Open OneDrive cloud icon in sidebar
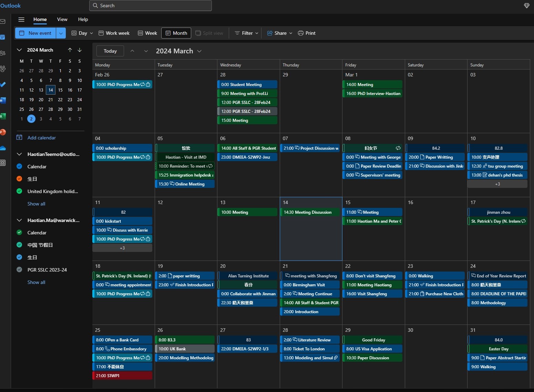This screenshot has width=534, height=392. click(3, 148)
